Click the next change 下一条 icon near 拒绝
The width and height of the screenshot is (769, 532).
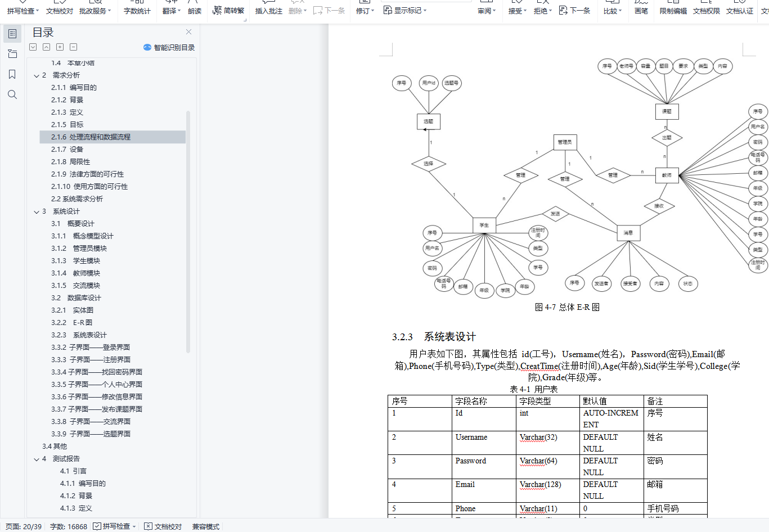click(x=563, y=11)
